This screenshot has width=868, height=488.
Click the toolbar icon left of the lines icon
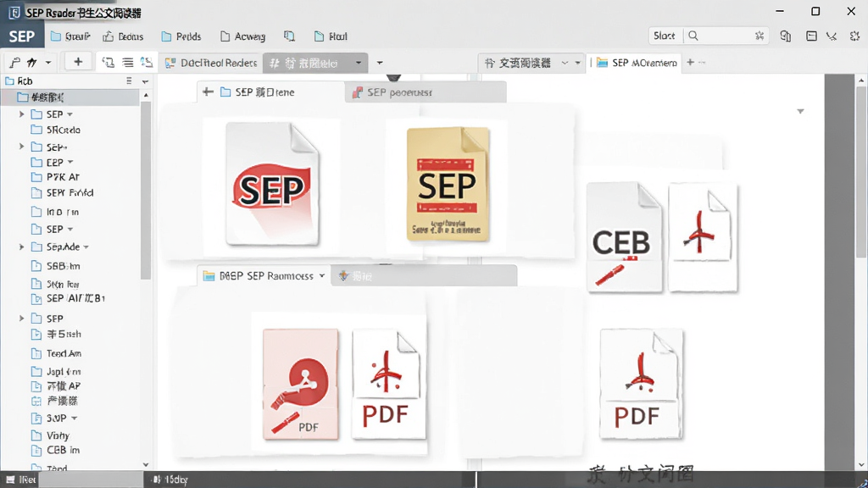[x=108, y=63]
